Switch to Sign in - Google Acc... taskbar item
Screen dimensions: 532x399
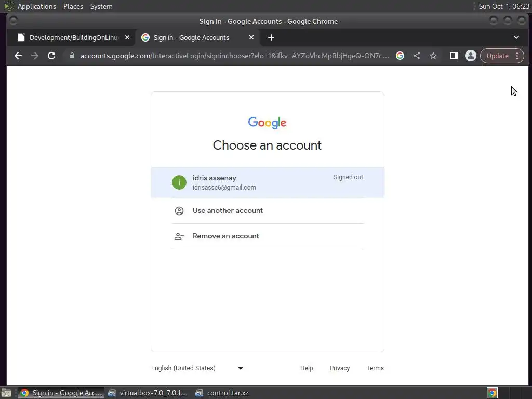point(61,393)
